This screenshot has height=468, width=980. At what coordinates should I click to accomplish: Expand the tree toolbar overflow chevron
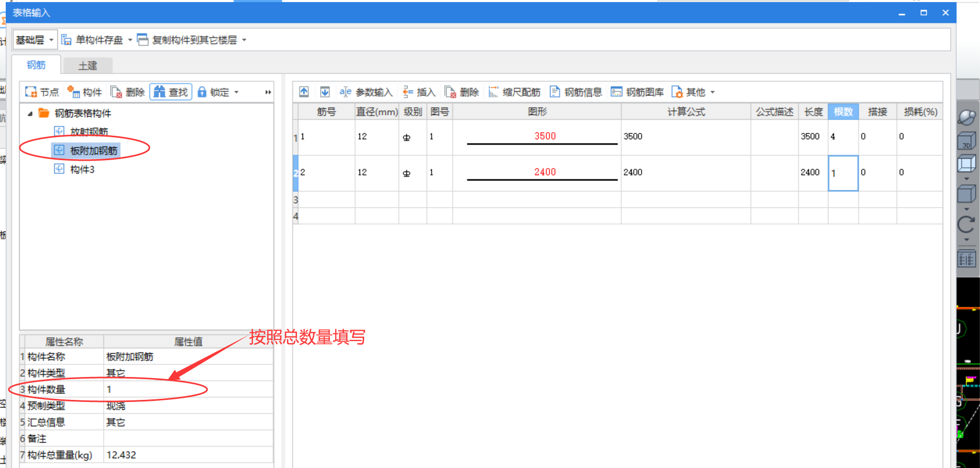268,92
